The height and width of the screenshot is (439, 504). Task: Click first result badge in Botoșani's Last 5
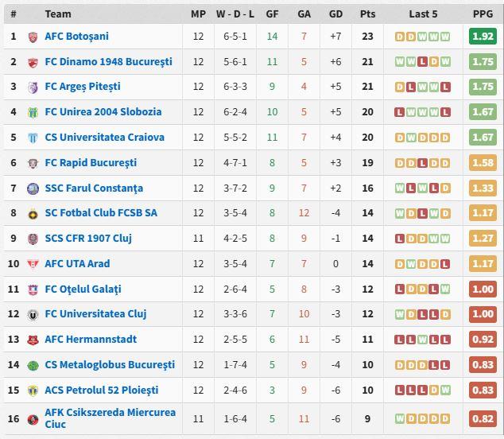point(400,37)
